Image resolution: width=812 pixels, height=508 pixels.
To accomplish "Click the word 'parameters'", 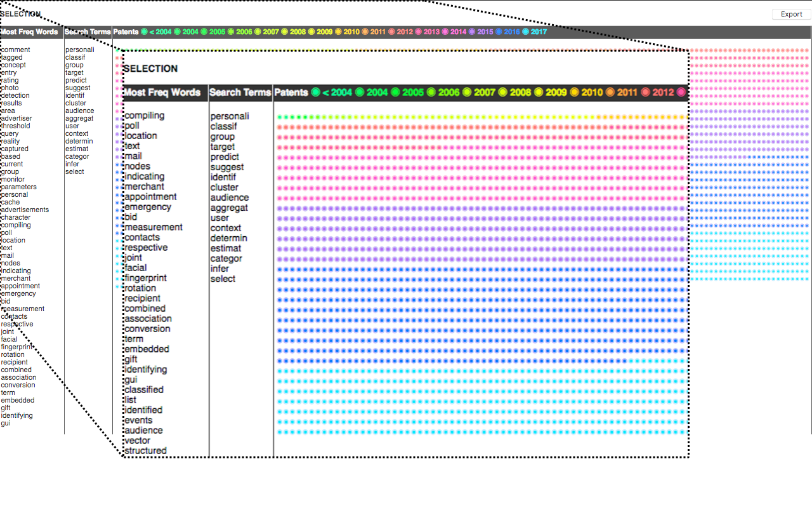I will 18,187.
